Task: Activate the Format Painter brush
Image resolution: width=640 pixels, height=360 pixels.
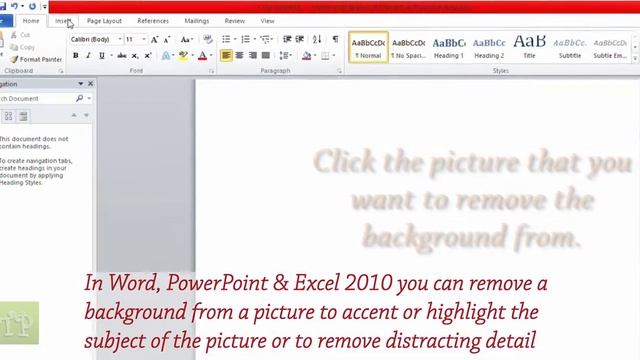Action: point(36,60)
